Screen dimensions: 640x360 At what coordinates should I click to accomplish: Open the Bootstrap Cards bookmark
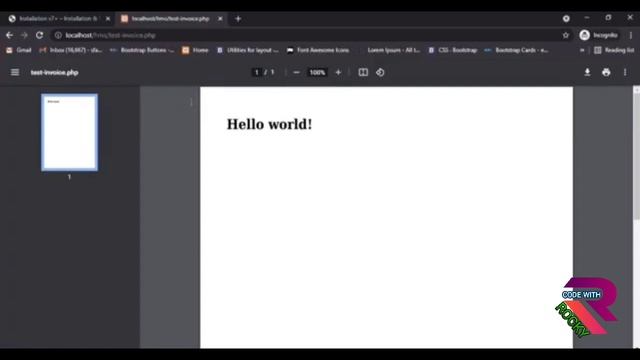coord(516,50)
